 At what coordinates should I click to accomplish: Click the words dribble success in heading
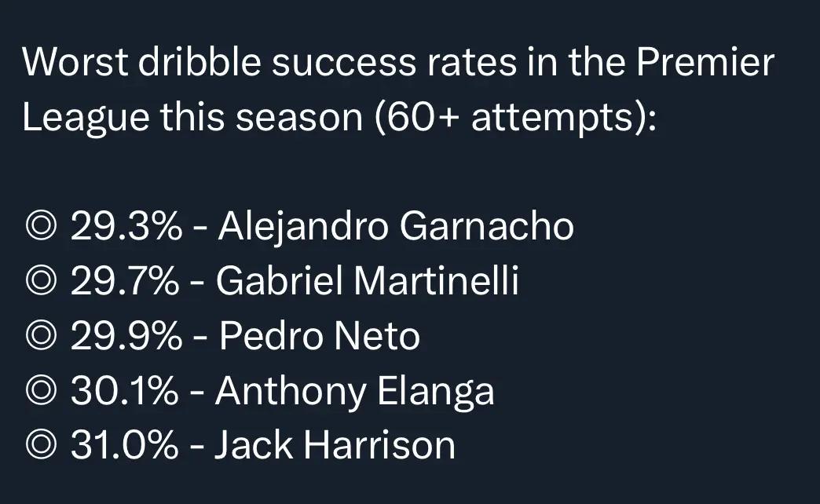point(277,62)
